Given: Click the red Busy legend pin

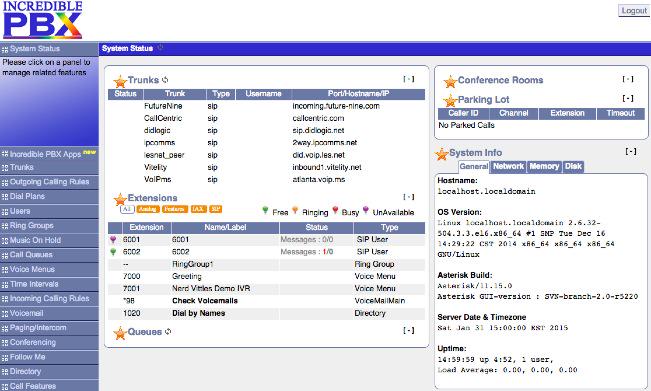Looking at the screenshot, I should pyautogui.click(x=335, y=210).
